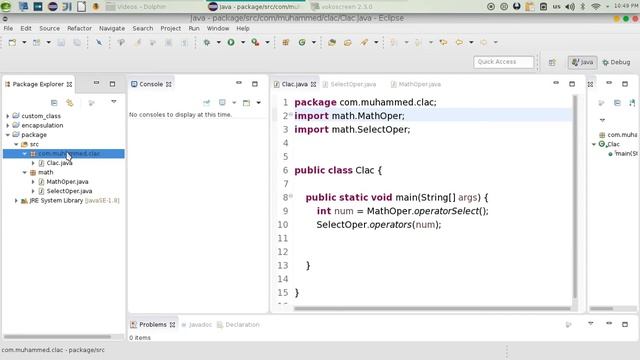Click Open Console icon
This screenshot has width=640, height=360.
click(x=247, y=102)
